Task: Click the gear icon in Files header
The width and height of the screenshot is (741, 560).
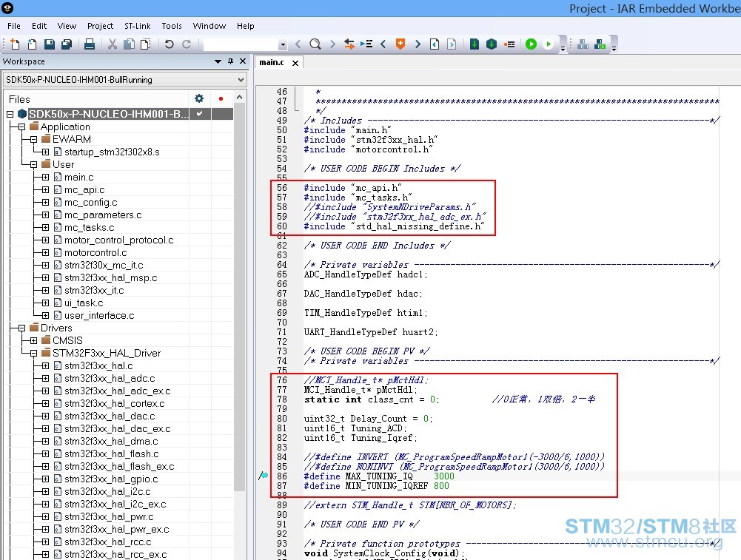Action: click(199, 98)
